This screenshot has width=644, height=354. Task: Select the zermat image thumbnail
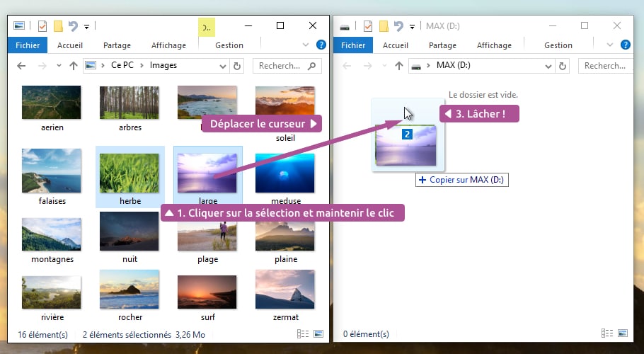click(x=284, y=290)
